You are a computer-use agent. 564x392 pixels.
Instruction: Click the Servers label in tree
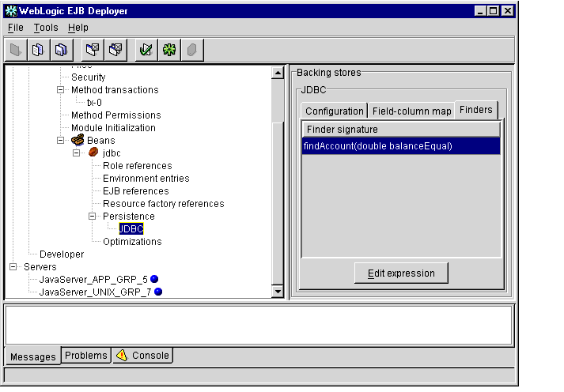40,267
